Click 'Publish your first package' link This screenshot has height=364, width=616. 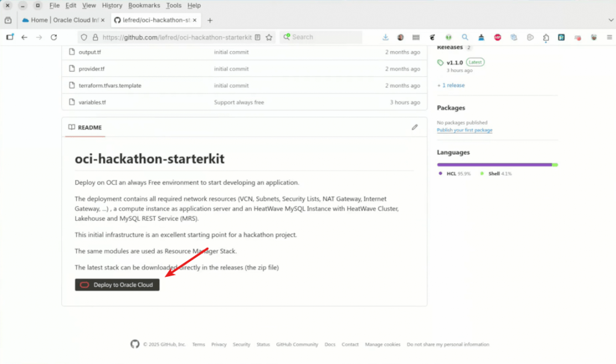tap(464, 130)
